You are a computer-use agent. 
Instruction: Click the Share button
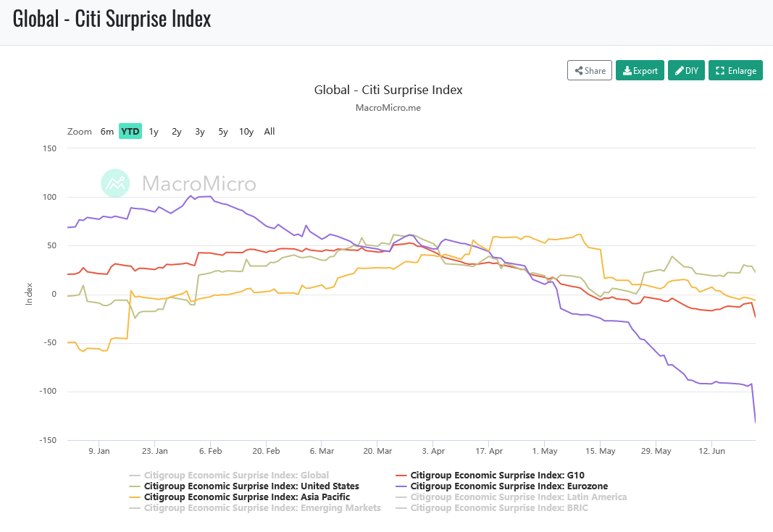(590, 70)
